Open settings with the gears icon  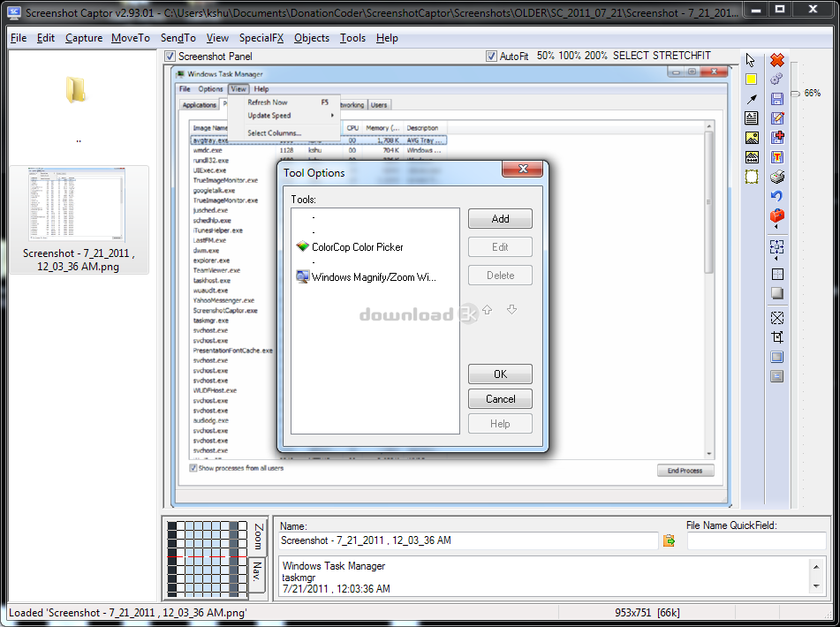point(776,79)
